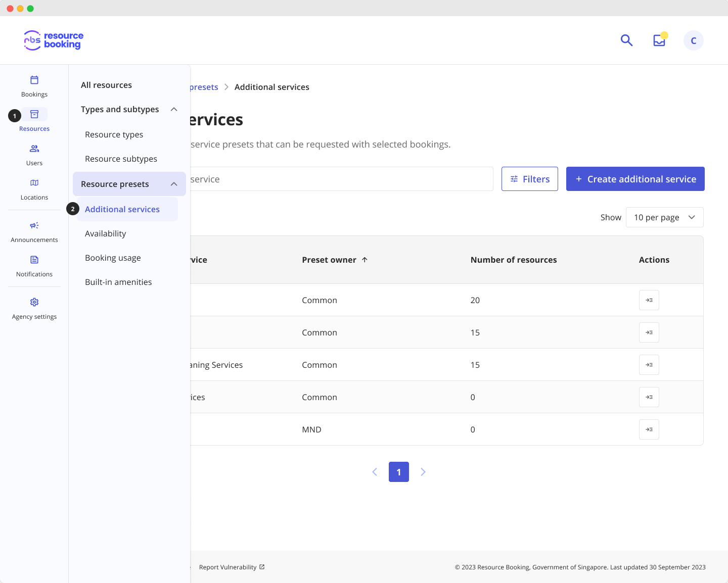
Task: Open the inbox icon with yellow badge
Action: point(659,40)
